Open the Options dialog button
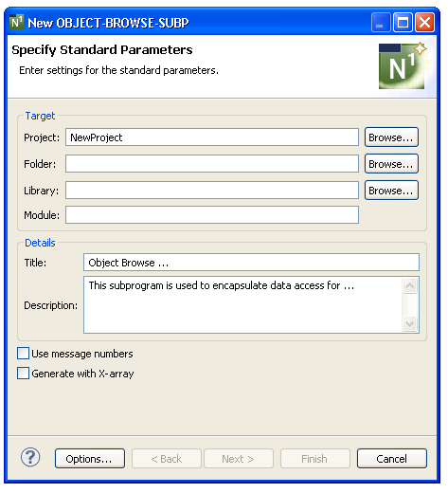This screenshot has width=448, height=493. coord(90,459)
